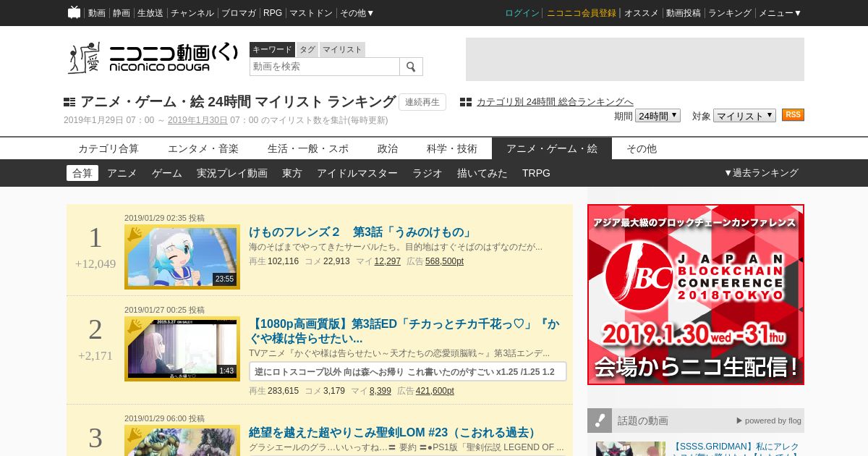Image resolution: width=868 pixels, height=456 pixels.
Task: Click the TV icon in top bar
Action: pyautogui.click(x=74, y=12)
